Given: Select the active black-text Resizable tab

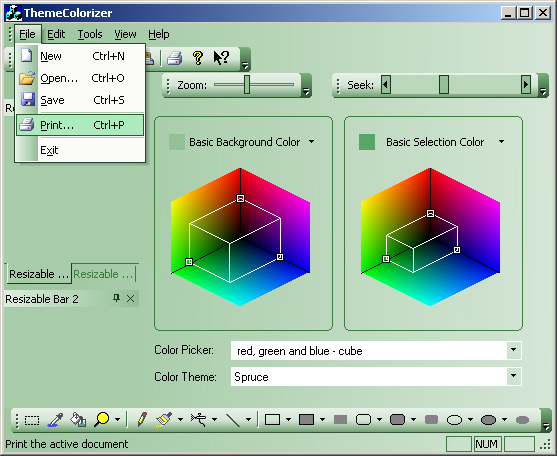Looking at the screenshot, I should [x=39, y=274].
